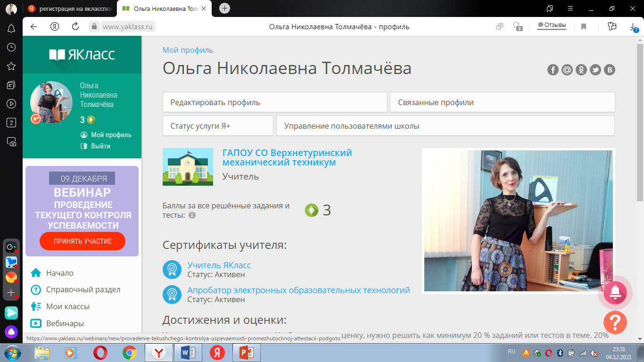Open bookmarks star in browser sidebar

pyautogui.click(x=11, y=66)
